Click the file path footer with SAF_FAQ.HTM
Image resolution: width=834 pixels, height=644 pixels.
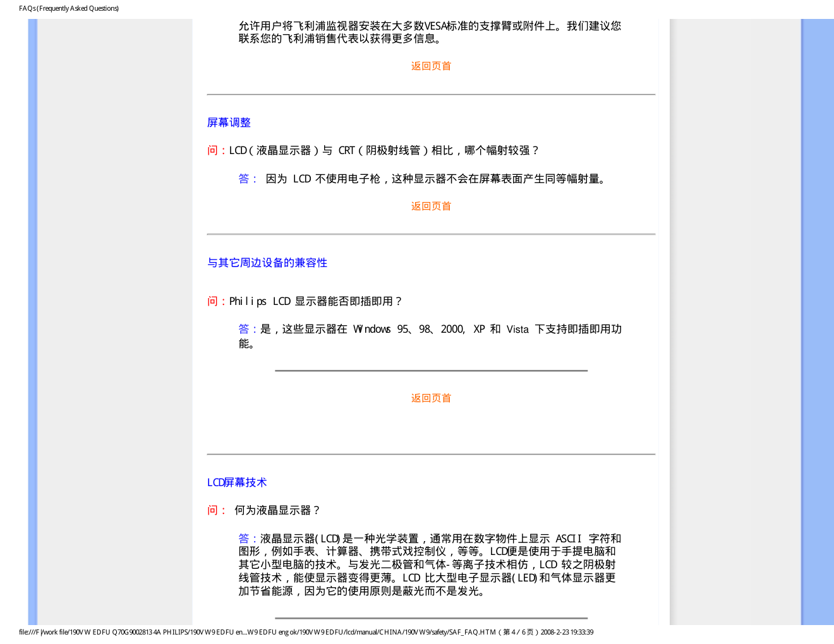tap(306, 632)
